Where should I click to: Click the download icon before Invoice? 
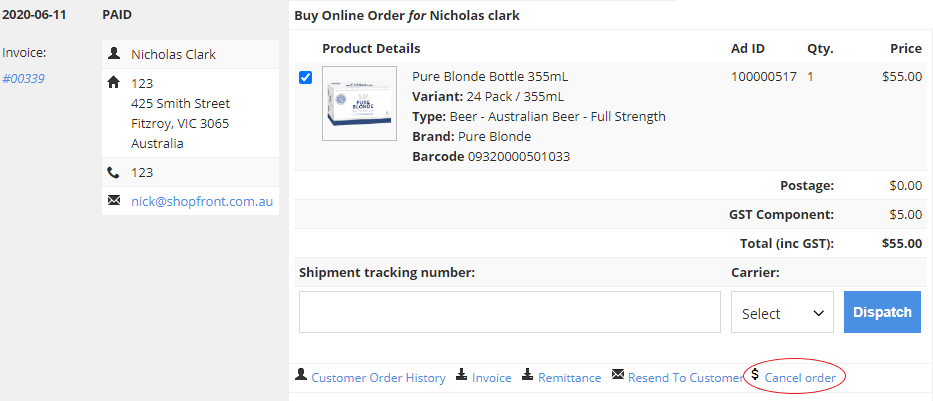point(462,375)
